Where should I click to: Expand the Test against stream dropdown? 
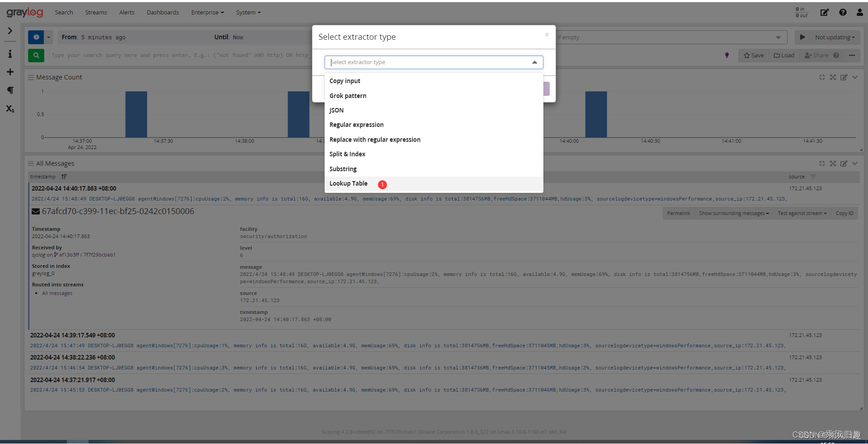coord(802,213)
